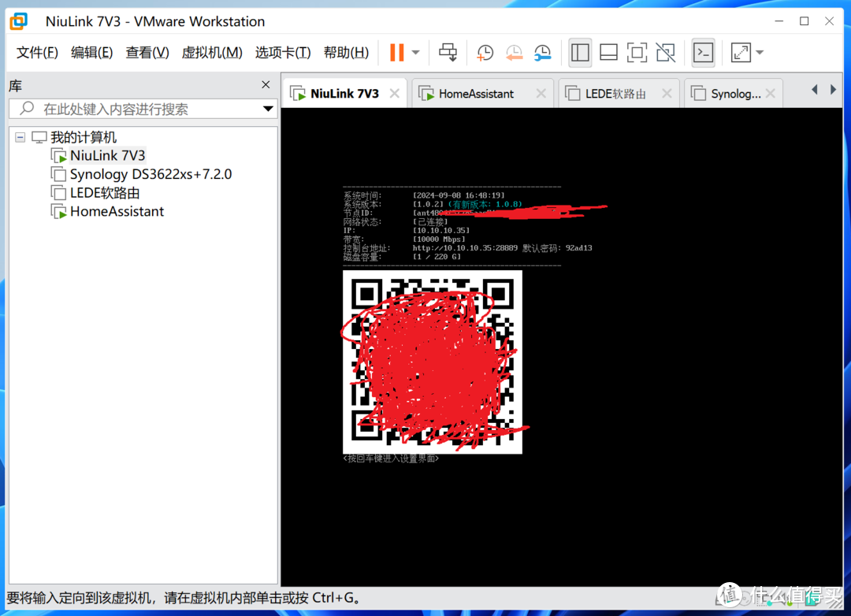
Task: Maximize the VMware Workstation window
Action: tap(805, 21)
